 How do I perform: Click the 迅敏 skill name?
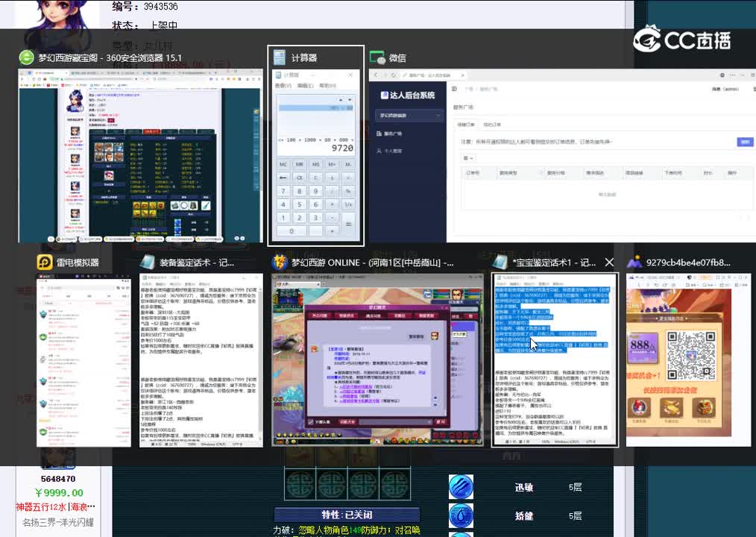click(523, 487)
